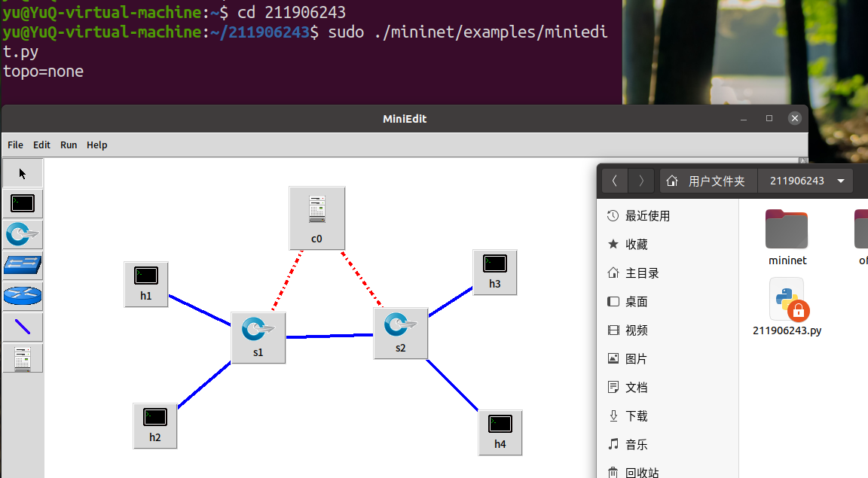
Task: Select the Controller tool in toolbar
Action: 23,358
